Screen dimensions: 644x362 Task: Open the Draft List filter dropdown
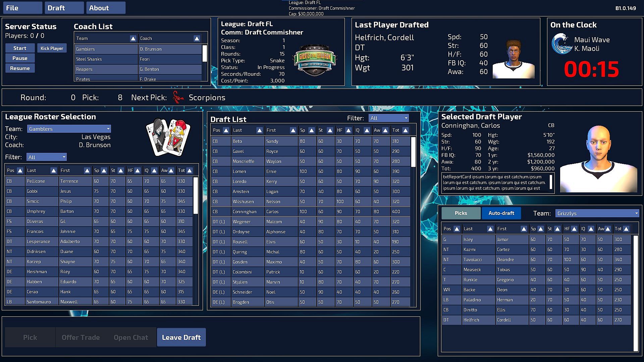click(388, 118)
